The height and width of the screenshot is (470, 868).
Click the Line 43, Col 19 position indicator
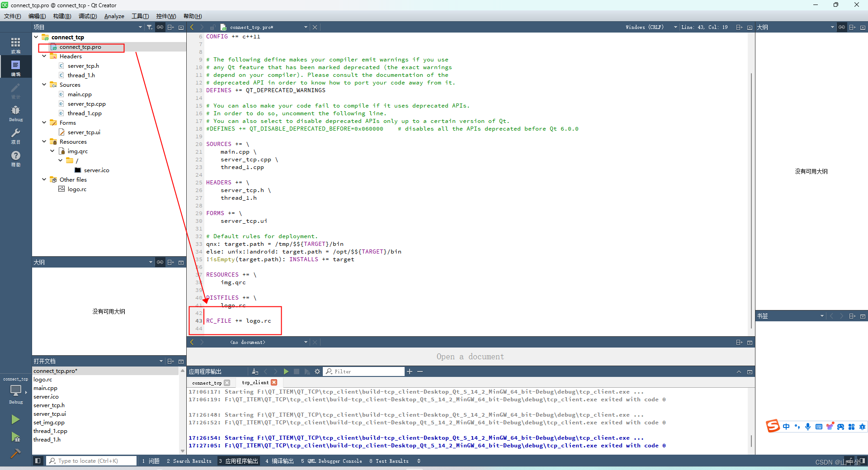704,27
